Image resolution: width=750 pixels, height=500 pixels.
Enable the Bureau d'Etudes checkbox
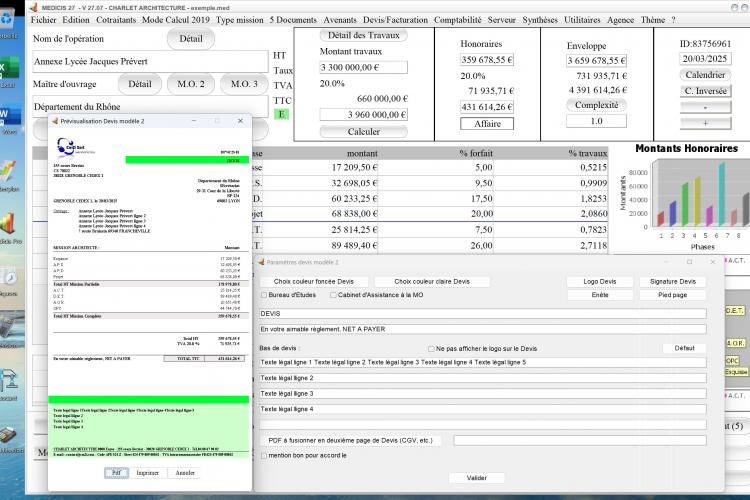point(264,295)
